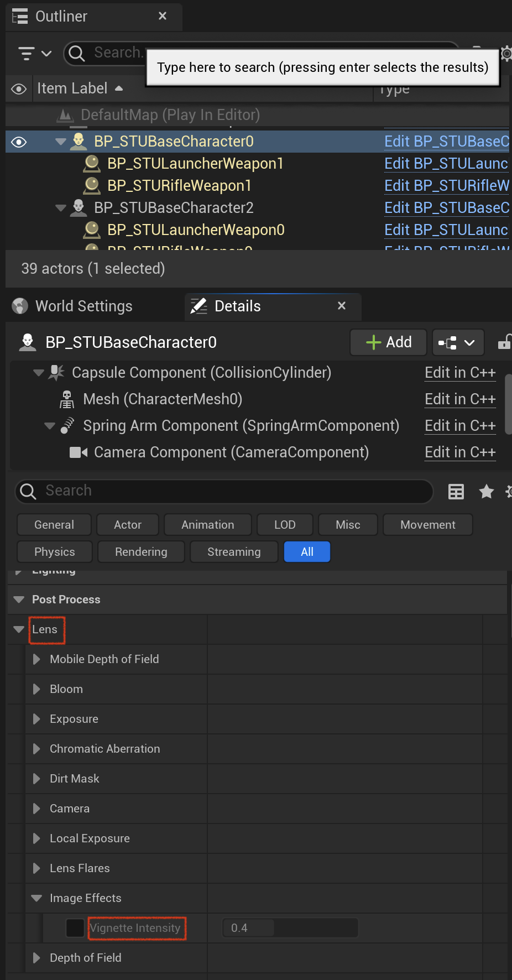Toggle the Item Label visibility column eye
Viewport: 512px width, 980px height.
point(19,89)
